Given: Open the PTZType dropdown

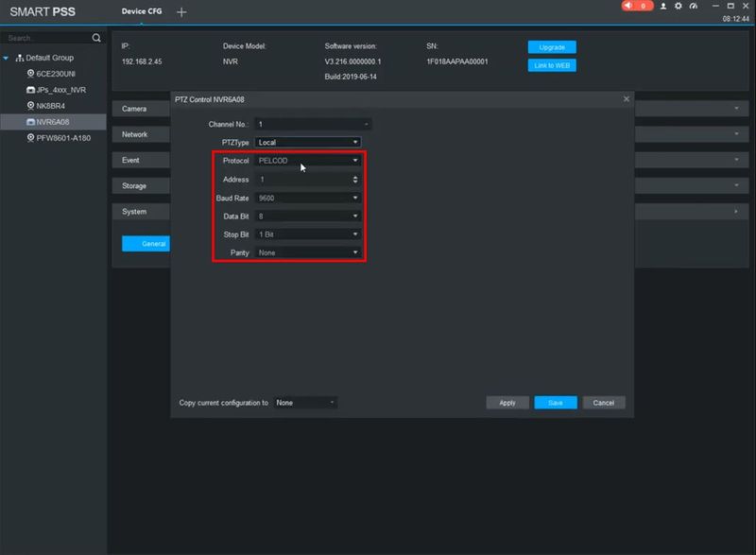Looking at the screenshot, I should (308, 143).
